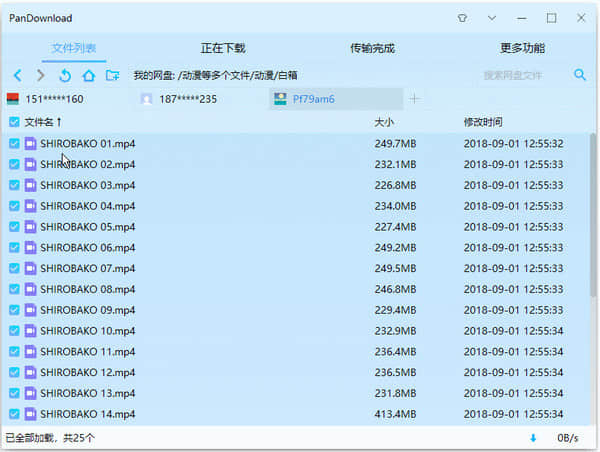Uncheck SHIROBAKO 13.mp4 checkbox
This screenshot has width=600, height=452.
(14, 393)
